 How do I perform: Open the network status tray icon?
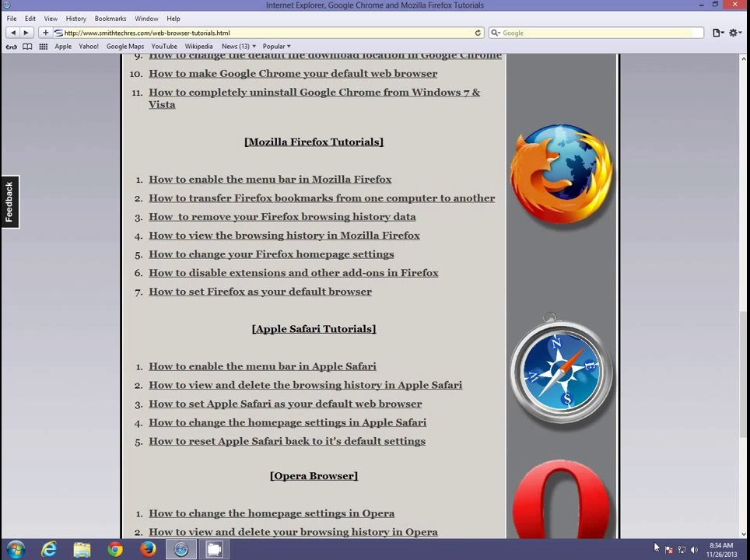682,550
